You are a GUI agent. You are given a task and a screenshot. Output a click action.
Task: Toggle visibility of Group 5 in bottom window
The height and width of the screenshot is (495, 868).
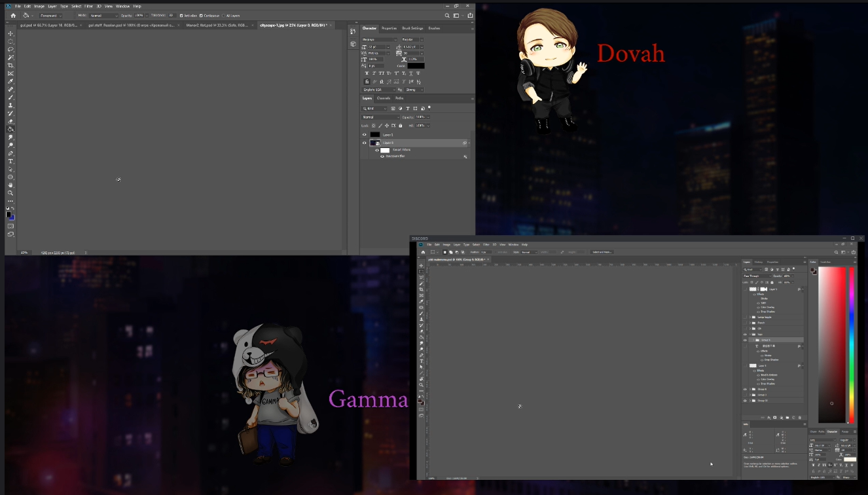745,340
